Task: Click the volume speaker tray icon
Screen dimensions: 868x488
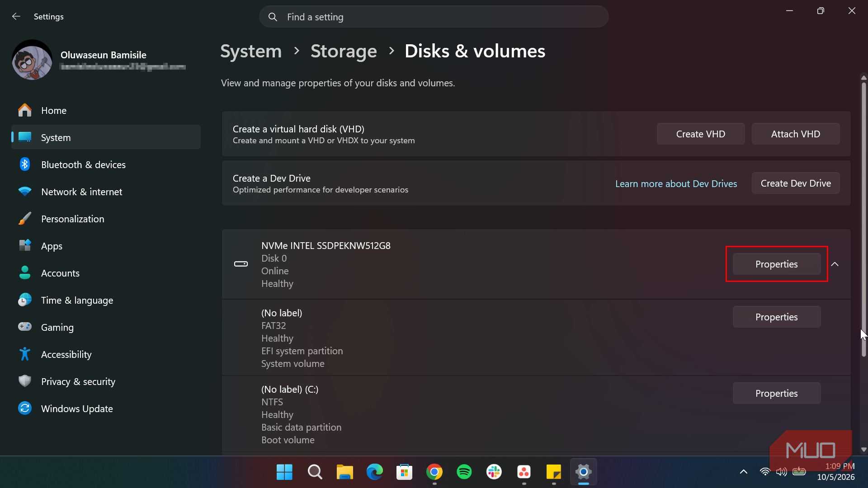Action: [781, 472]
